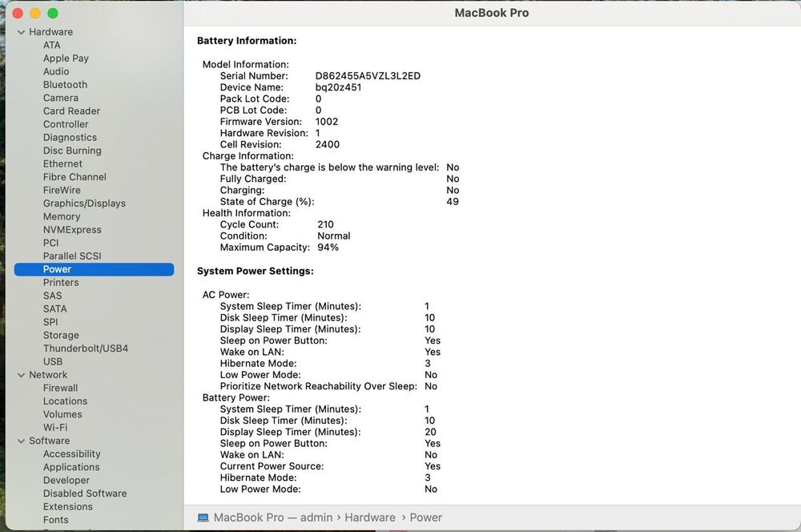Open Fibre Channel entry
Image resolution: width=801 pixels, height=532 pixels.
(74, 177)
